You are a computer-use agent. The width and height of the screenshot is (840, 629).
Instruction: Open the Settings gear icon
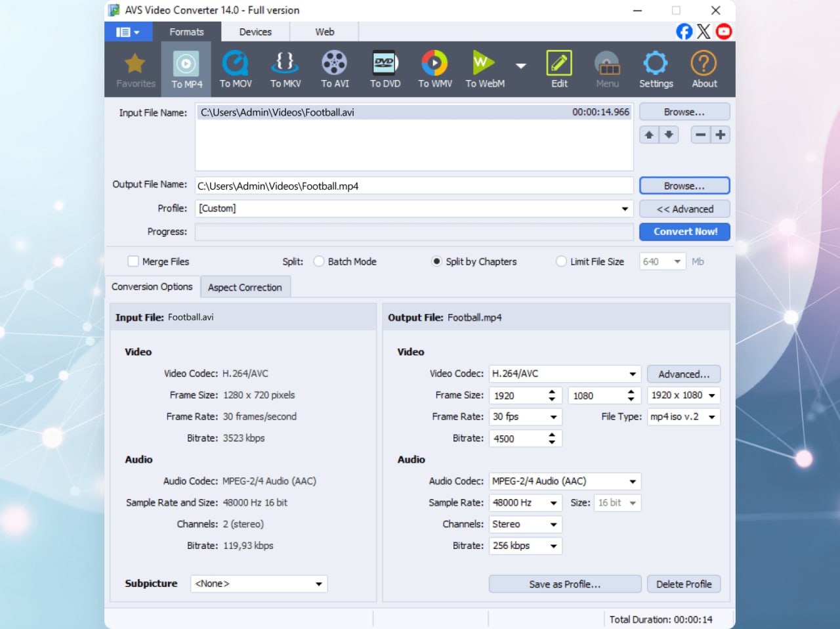click(656, 68)
